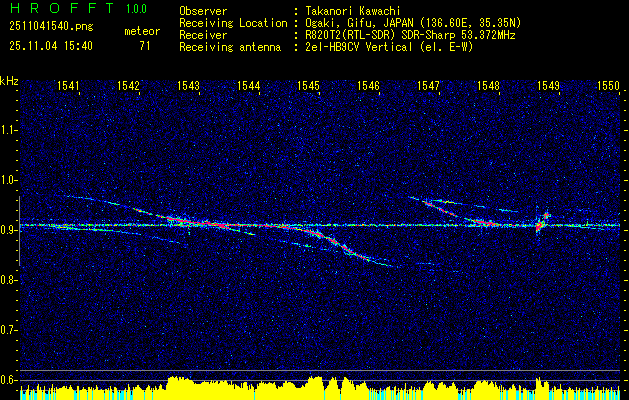Click the kHz axis unit label
This screenshot has width=629, height=400.
click(x=9, y=81)
